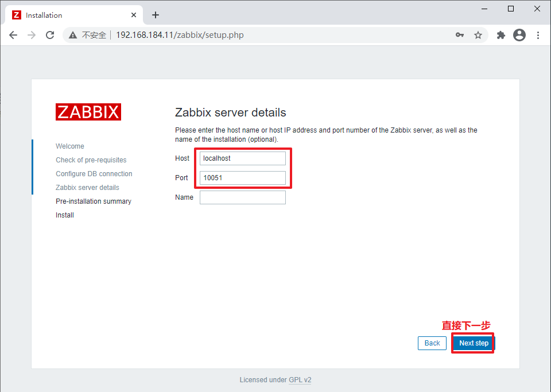Select the Installation browser tab

(x=74, y=15)
